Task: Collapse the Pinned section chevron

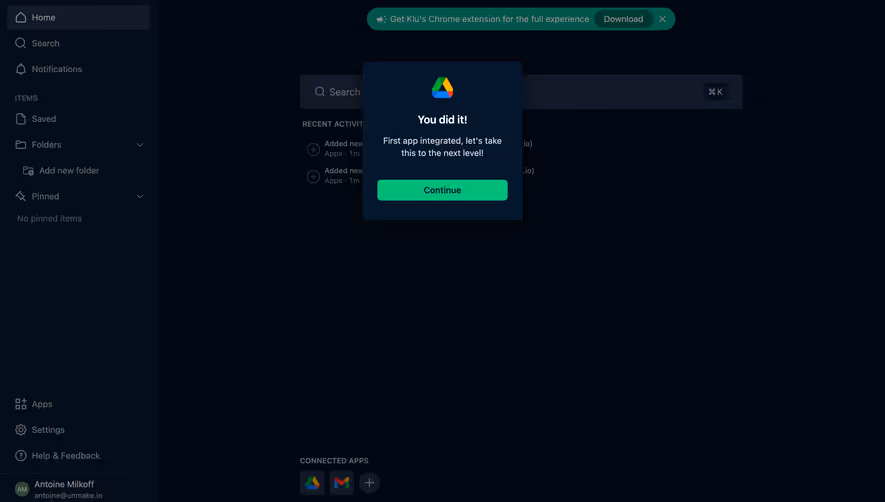Action: (140, 197)
